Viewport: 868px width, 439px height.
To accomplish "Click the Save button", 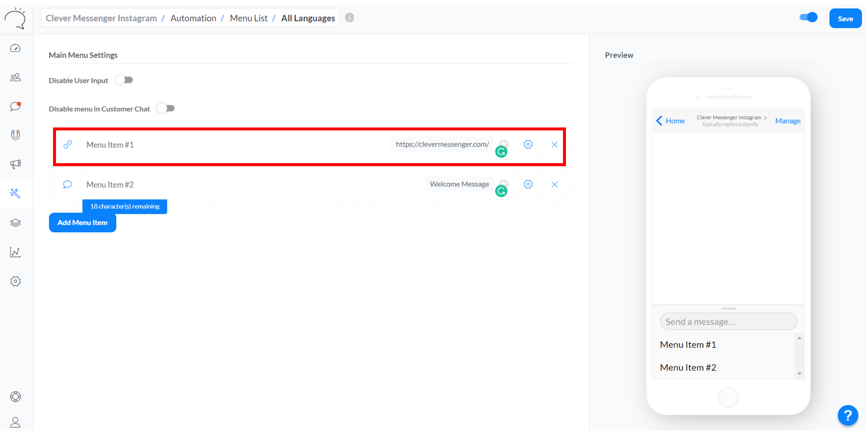I will point(845,18).
